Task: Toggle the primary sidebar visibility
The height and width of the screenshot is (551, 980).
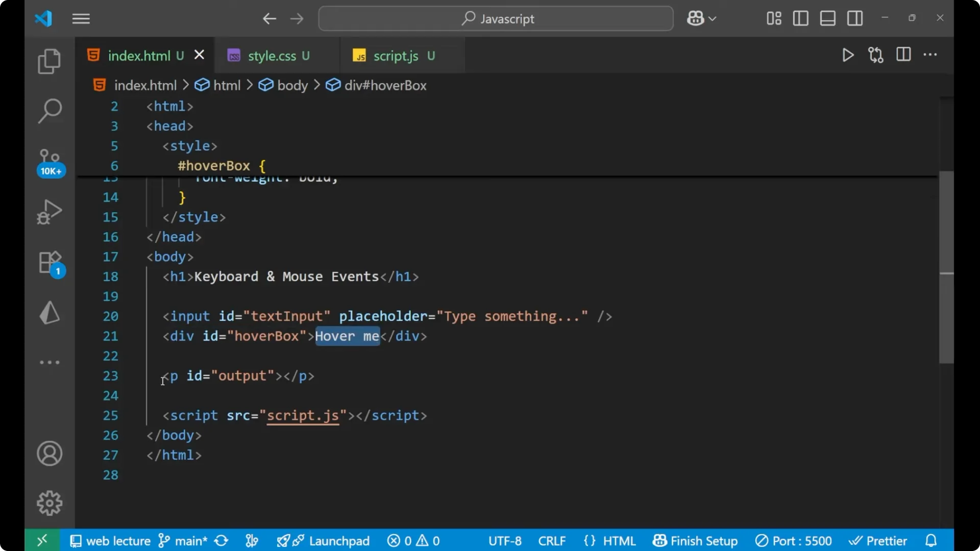Action: (x=800, y=18)
